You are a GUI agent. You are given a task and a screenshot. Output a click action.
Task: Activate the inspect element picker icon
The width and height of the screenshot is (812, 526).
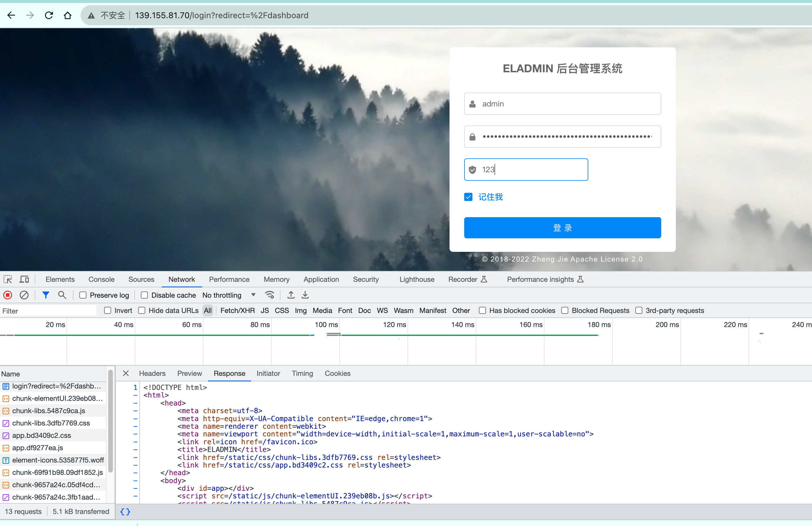(8, 279)
